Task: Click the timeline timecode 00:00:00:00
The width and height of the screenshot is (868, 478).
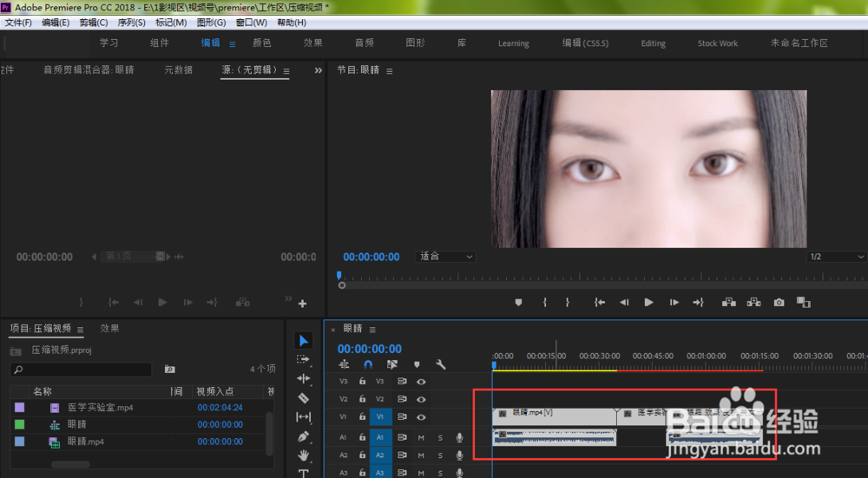Action: 370,349
